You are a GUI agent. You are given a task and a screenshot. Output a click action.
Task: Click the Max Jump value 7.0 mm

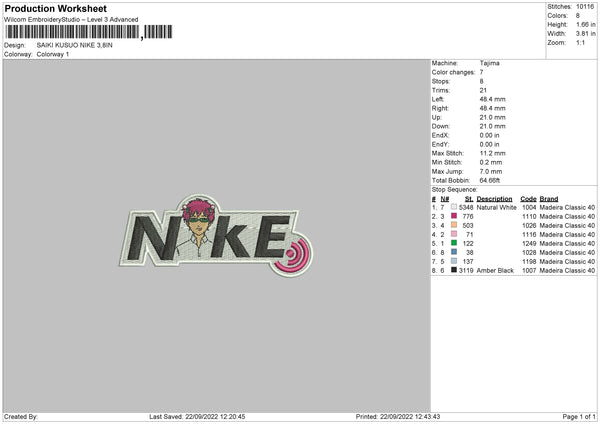click(x=491, y=171)
